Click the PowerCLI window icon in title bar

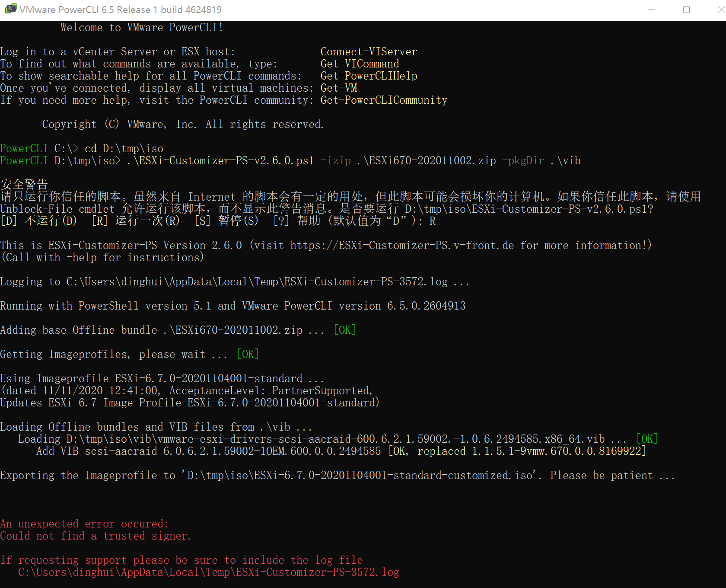pos(10,9)
